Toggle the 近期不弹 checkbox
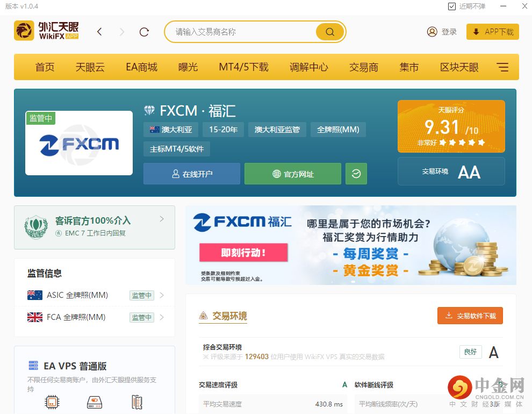 [452, 6]
